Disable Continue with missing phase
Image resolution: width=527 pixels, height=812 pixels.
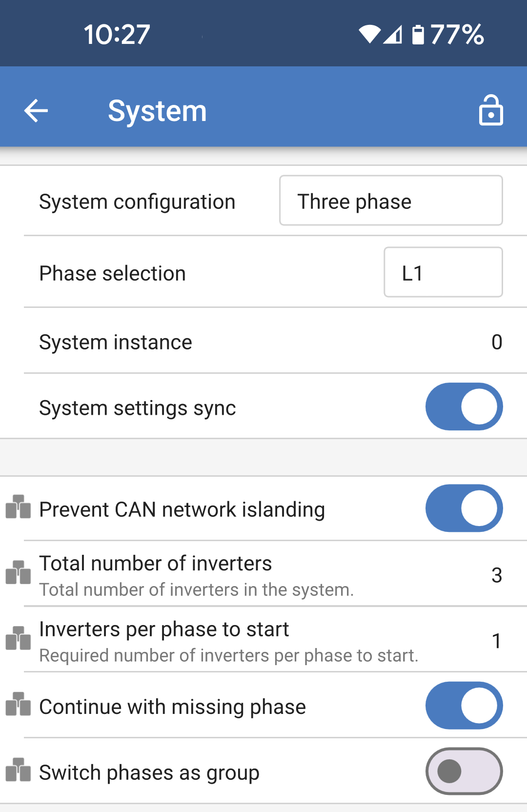464,706
